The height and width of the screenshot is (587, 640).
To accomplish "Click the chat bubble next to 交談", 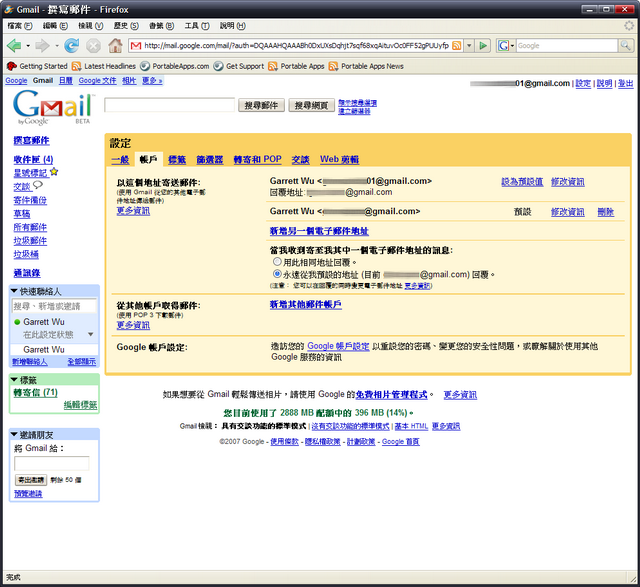I will click(x=38, y=185).
